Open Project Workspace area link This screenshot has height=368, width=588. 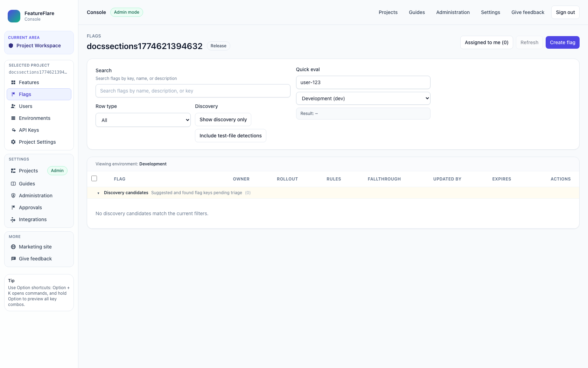[x=38, y=46]
